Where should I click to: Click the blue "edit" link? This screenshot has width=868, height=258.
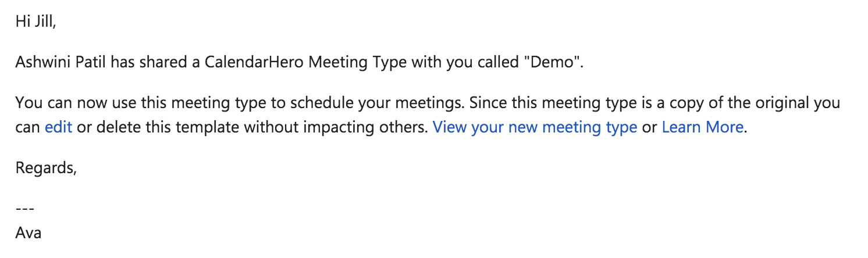click(x=58, y=127)
